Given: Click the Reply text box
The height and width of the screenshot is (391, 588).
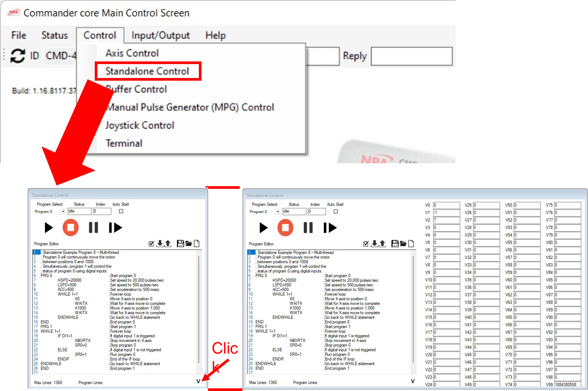Looking at the screenshot, I should [412, 56].
